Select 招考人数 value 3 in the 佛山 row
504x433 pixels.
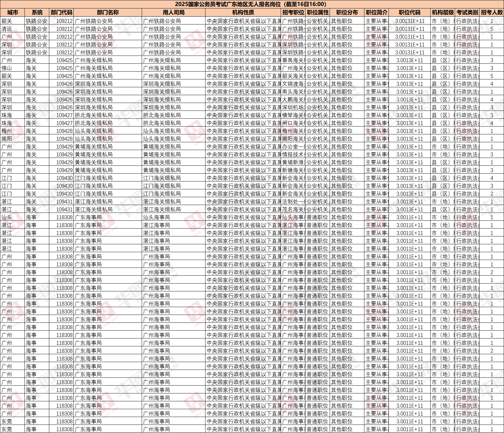(x=492, y=68)
